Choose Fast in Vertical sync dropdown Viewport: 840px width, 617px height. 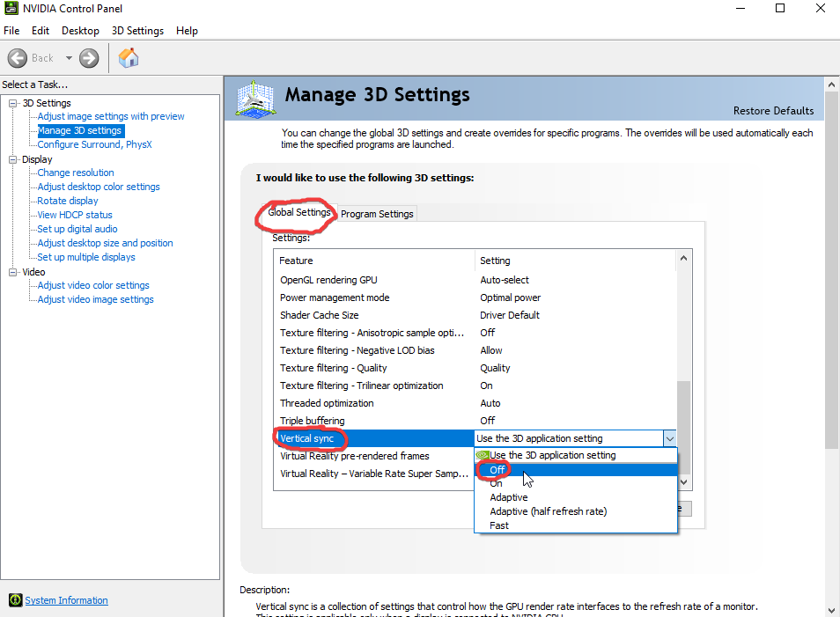coord(576,525)
